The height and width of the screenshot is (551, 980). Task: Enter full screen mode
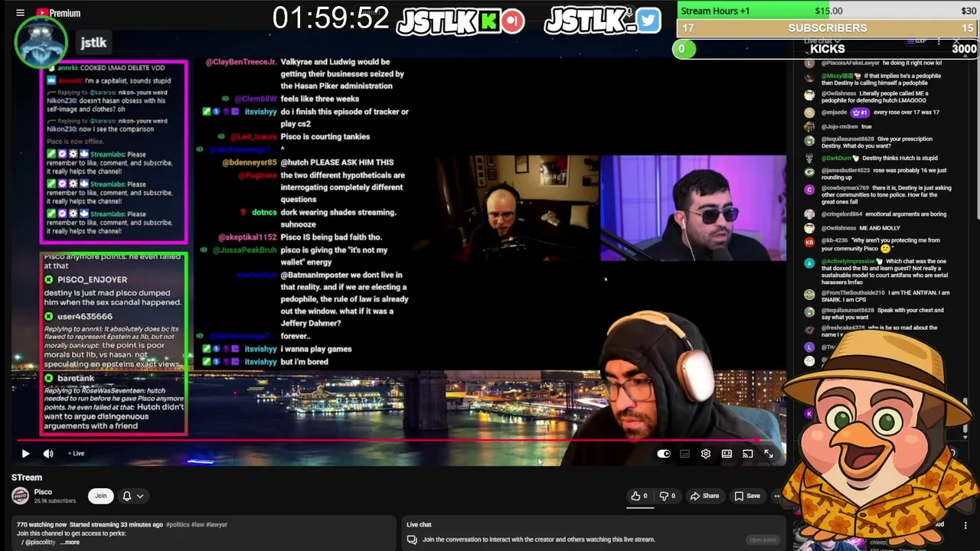[x=769, y=454]
